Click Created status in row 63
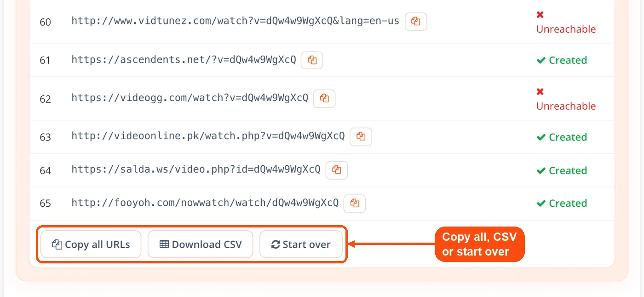644x297 pixels. pos(562,137)
